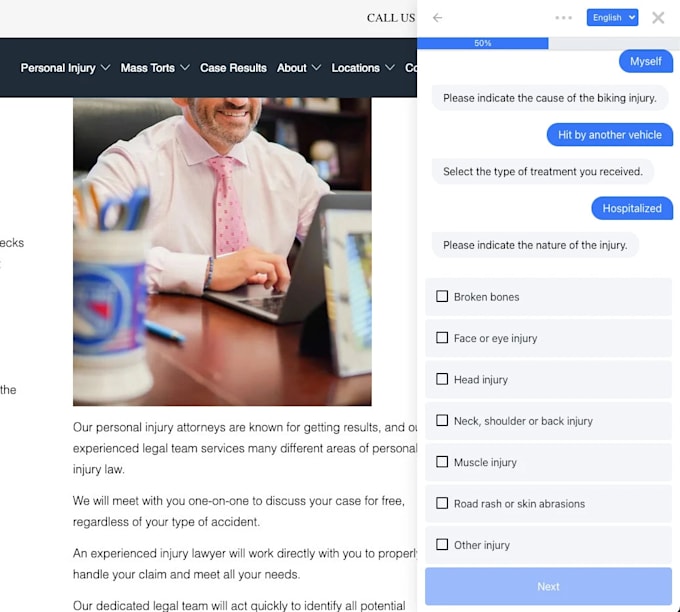The height and width of the screenshot is (612, 680).
Task: Click the back arrow in chat panel
Action: (438, 18)
